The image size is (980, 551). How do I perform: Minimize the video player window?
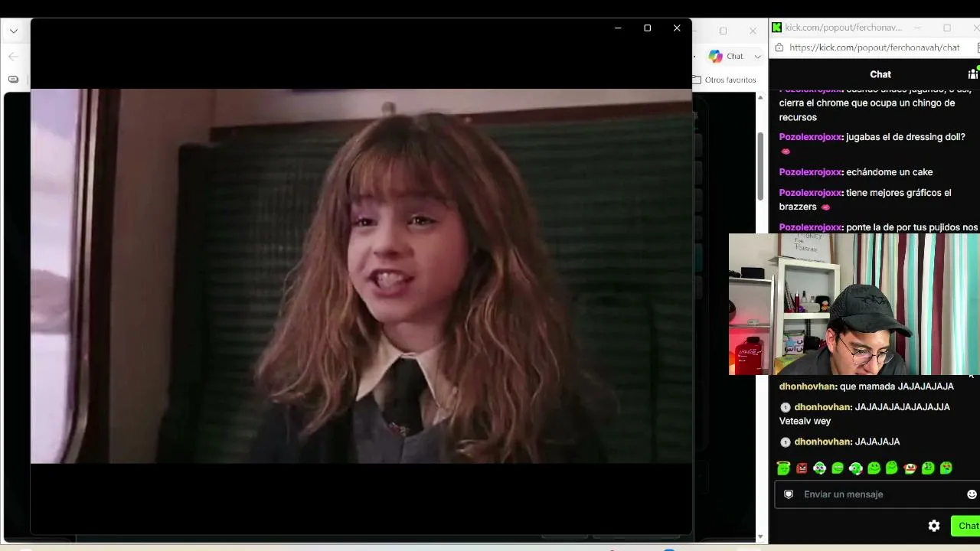pos(618,28)
